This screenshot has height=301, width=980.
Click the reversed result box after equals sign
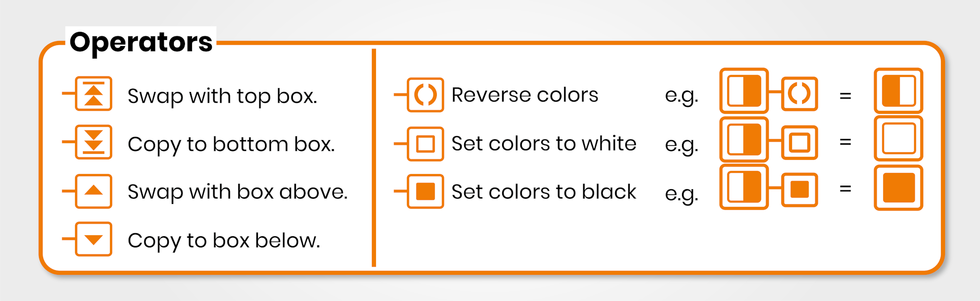(x=898, y=91)
